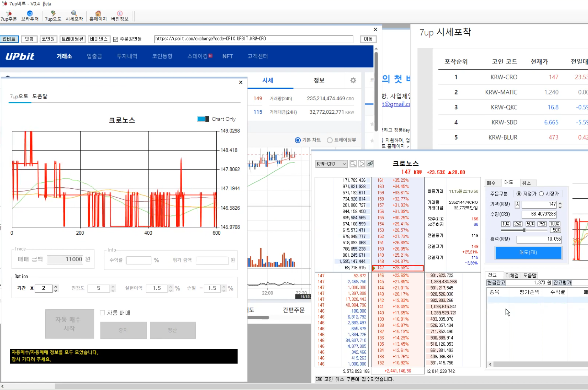The width and height of the screenshot is (588, 390).
Task: Click the UPbit logo in the browser
Action: 20,56
